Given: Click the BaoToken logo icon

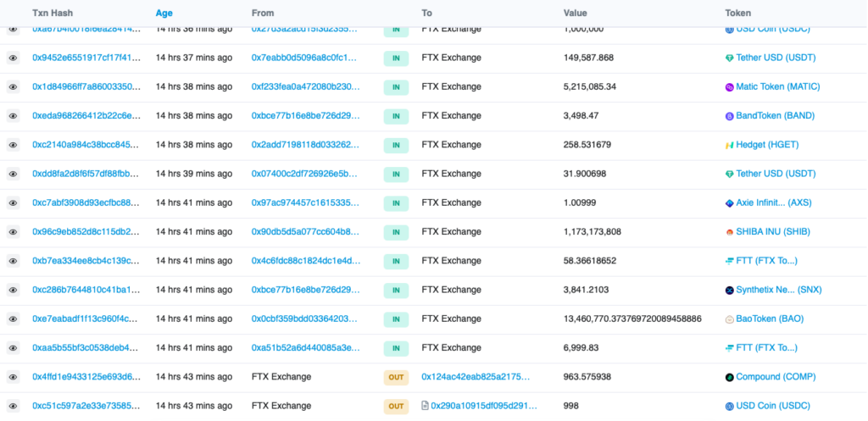Looking at the screenshot, I should 730,319.
